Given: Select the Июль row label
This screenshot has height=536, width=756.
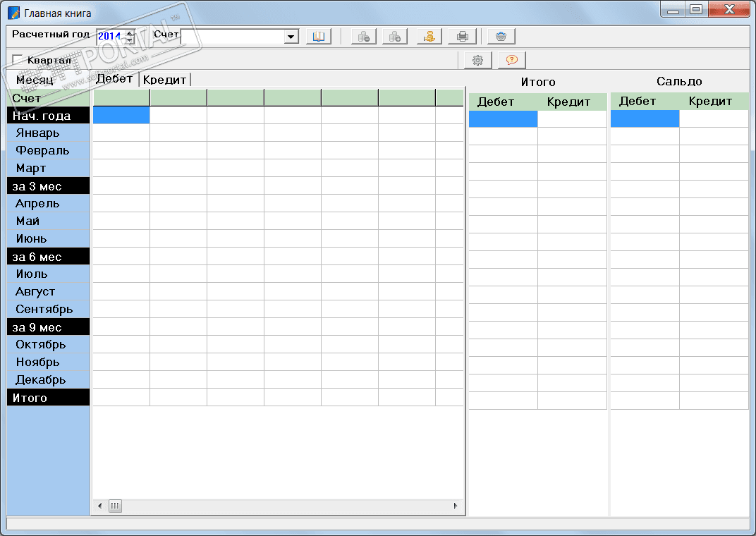Looking at the screenshot, I should [48, 274].
